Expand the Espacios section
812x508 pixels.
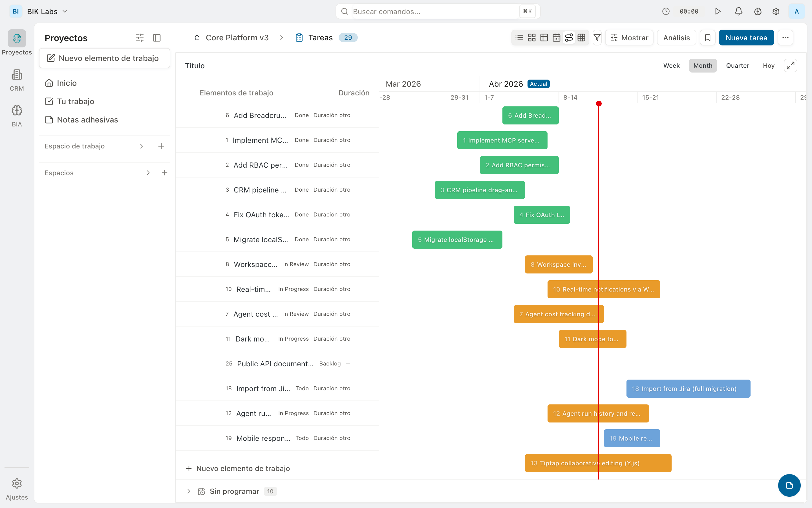[148, 173]
